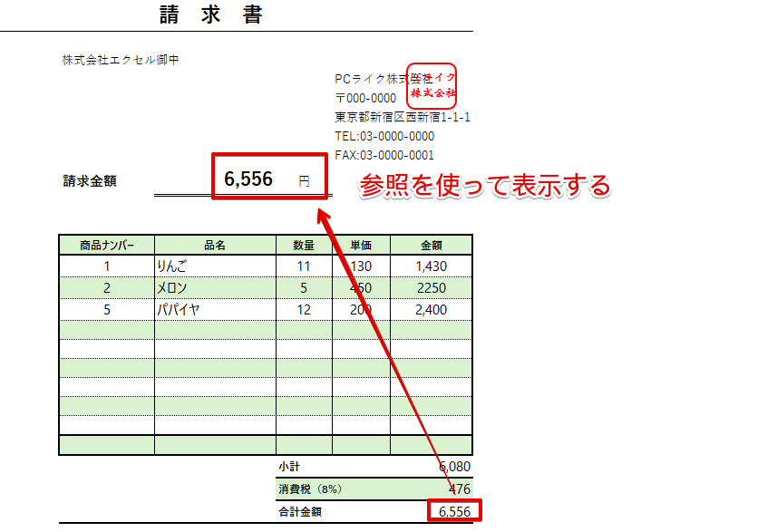Select the FAX:03-0000-0001 cell
The image size is (767, 532).
384,156
